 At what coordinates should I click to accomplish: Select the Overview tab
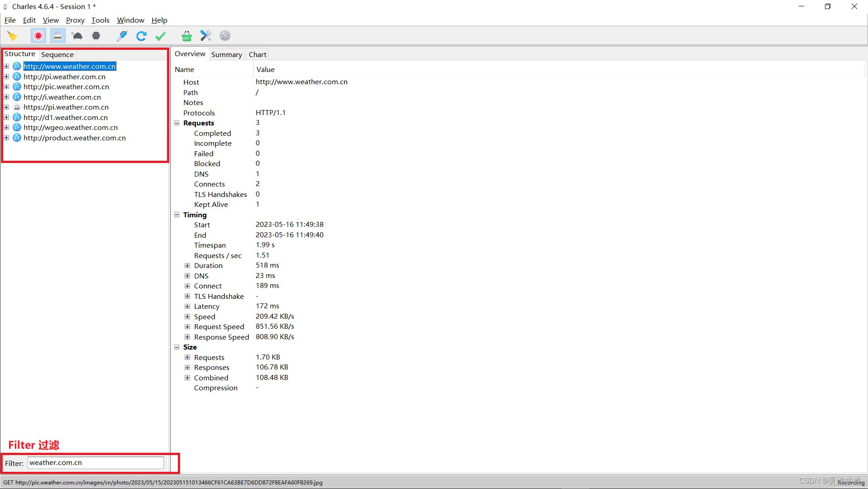pos(190,54)
